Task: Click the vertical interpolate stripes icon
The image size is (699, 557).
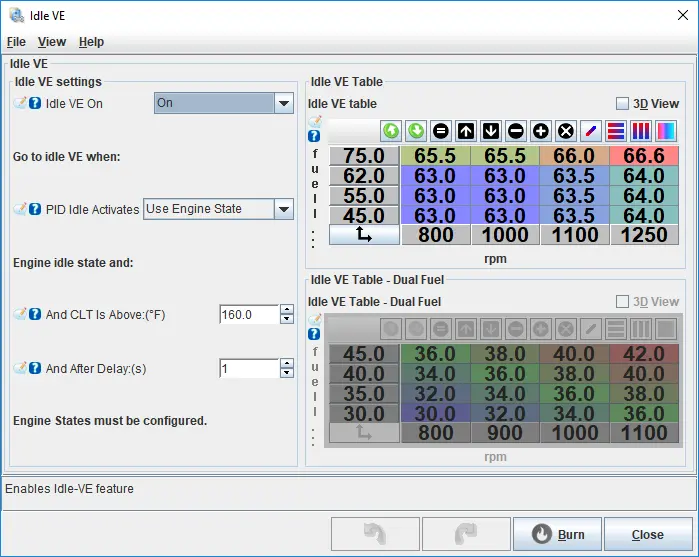Action: [641, 131]
